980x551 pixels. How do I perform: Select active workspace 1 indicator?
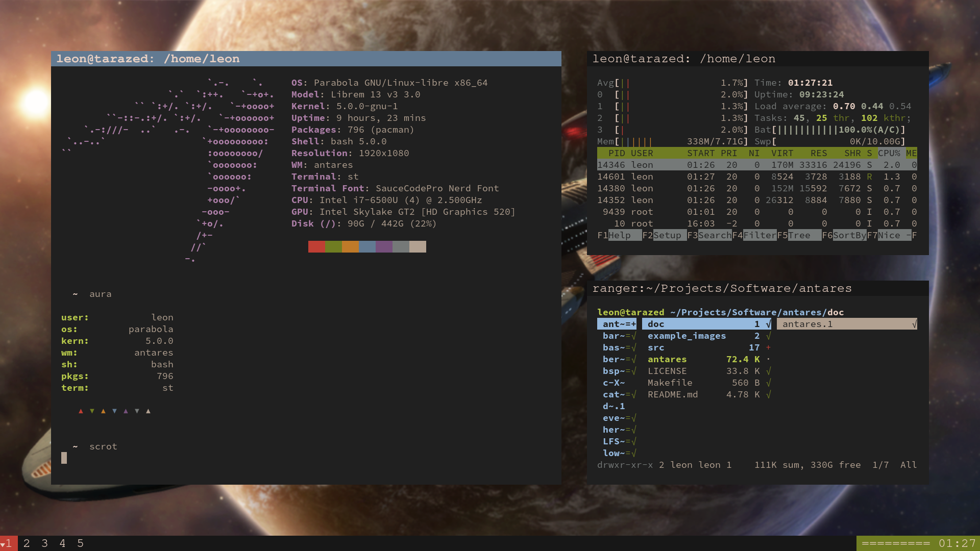click(x=8, y=543)
